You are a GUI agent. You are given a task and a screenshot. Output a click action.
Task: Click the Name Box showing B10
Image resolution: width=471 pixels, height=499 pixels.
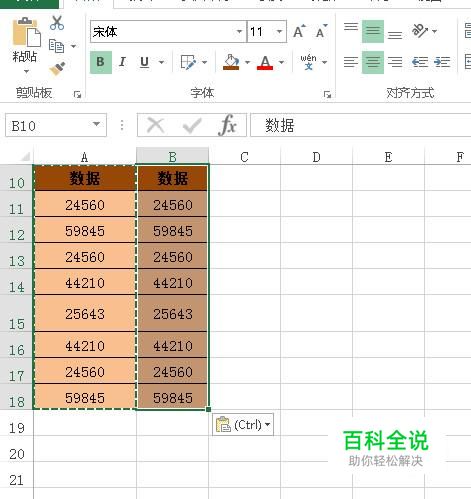56,125
